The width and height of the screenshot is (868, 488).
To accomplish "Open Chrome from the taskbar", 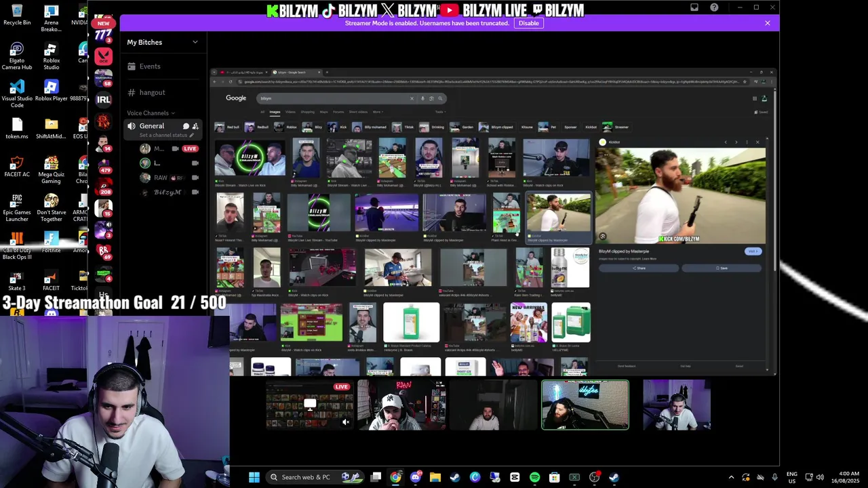I will [x=395, y=477].
